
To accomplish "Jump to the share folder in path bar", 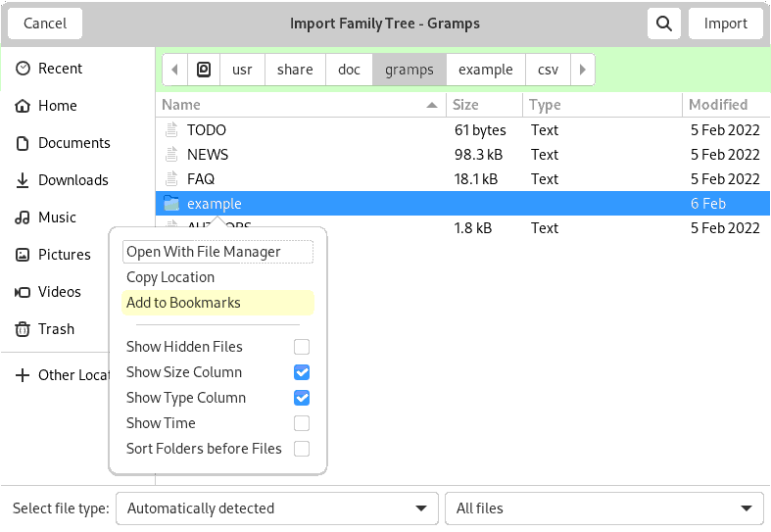I will 295,70.
